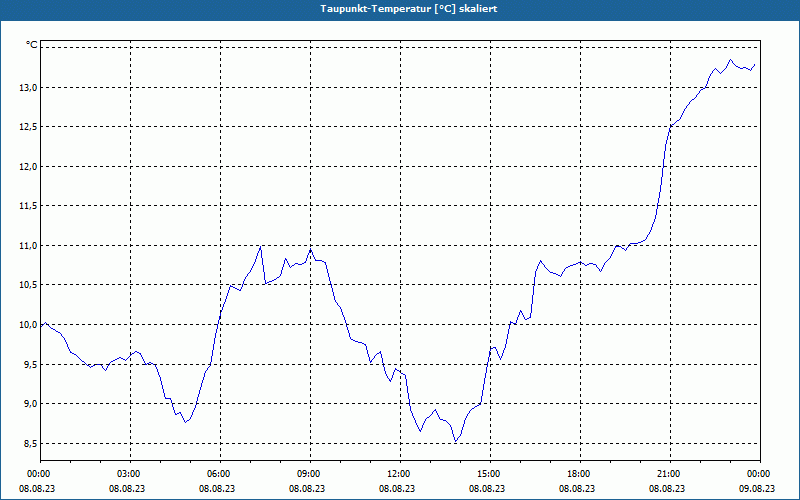Select the 09:00 time label

click(x=310, y=474)
